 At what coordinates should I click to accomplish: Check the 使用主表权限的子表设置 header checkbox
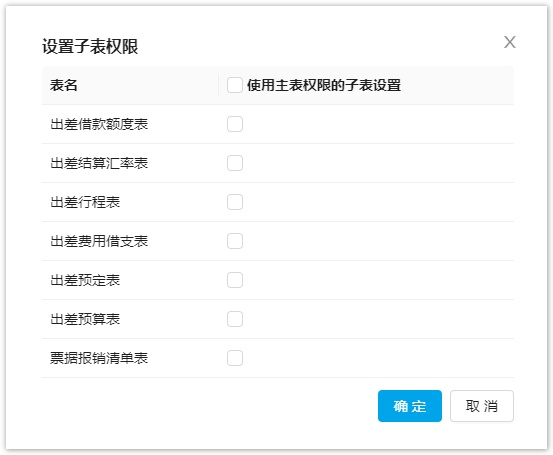pos(235,85)
